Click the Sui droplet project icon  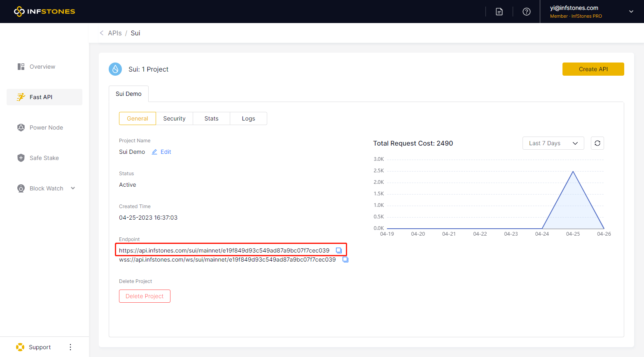coord(115,69)
